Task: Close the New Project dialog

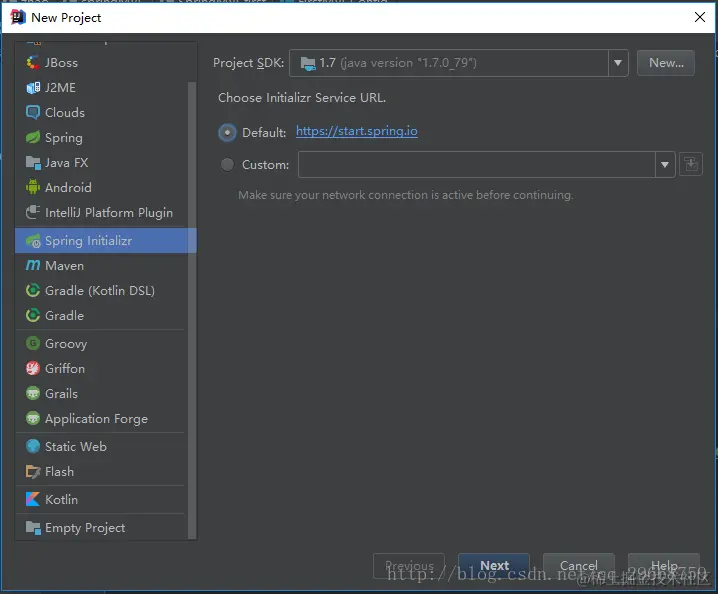Action: pos(699,17)
